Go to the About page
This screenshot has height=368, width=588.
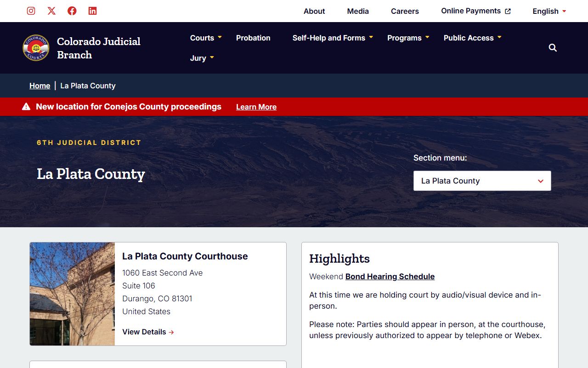click(x=314, y=11)
